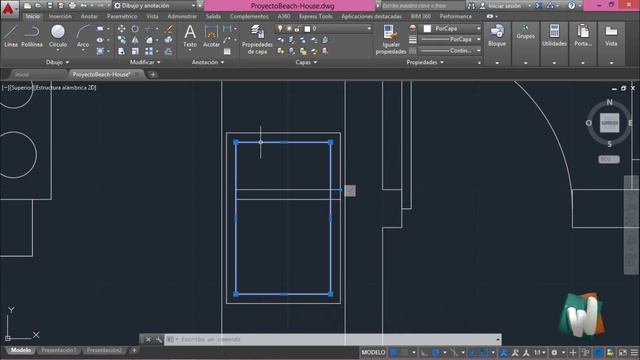Image resolution: width=640 pixels, height=360 pixels.
Task: Click the Scale modify icon
Action: (135, 51)
